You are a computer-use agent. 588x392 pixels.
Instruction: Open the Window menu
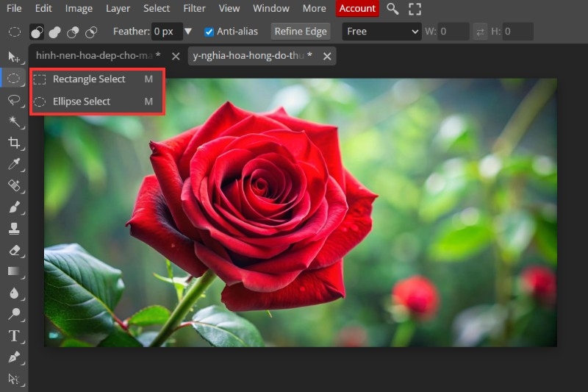coord(271,8)
